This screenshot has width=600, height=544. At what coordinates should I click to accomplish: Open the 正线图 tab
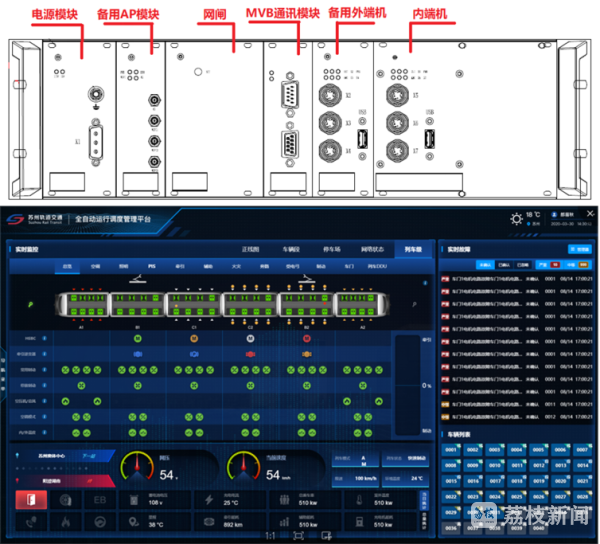click(251, 248)
